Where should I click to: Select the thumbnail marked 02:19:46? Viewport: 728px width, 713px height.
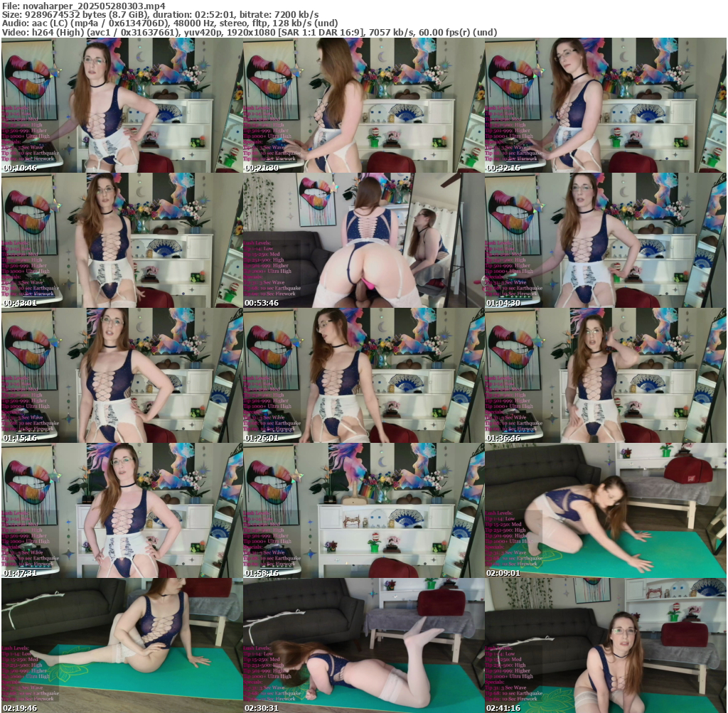click(x=122, y=645)
